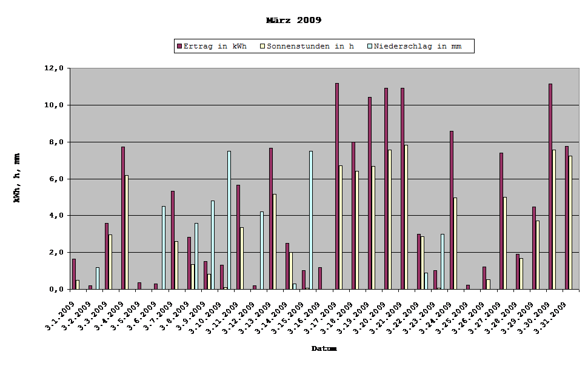
Task: Toggle the Niederschlag series legend marker
Action: pyautogui.click(x=369, y=45)
